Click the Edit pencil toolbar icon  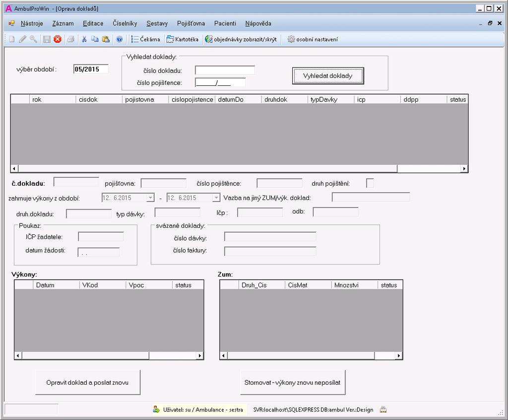(22, 39)
